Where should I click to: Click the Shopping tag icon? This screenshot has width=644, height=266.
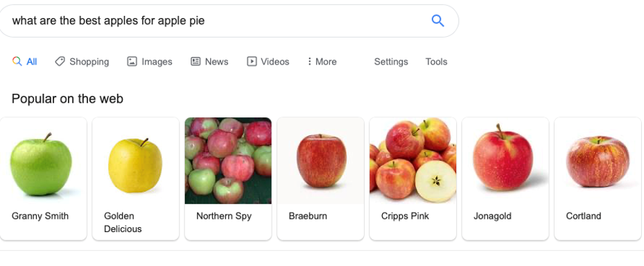[x=60, y=61]
